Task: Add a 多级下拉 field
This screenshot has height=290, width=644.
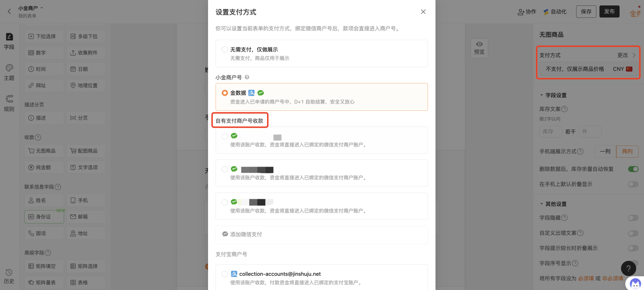Action: click(x=86, y=36)
